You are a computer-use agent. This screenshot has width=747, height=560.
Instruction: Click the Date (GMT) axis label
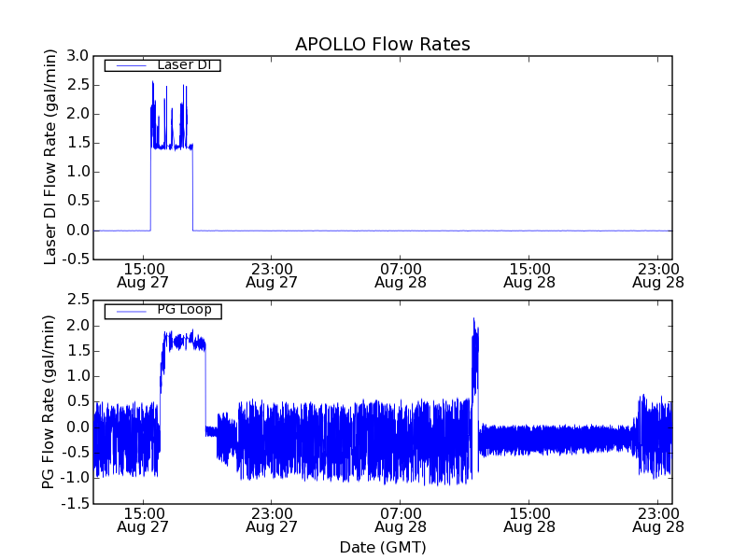383,548
